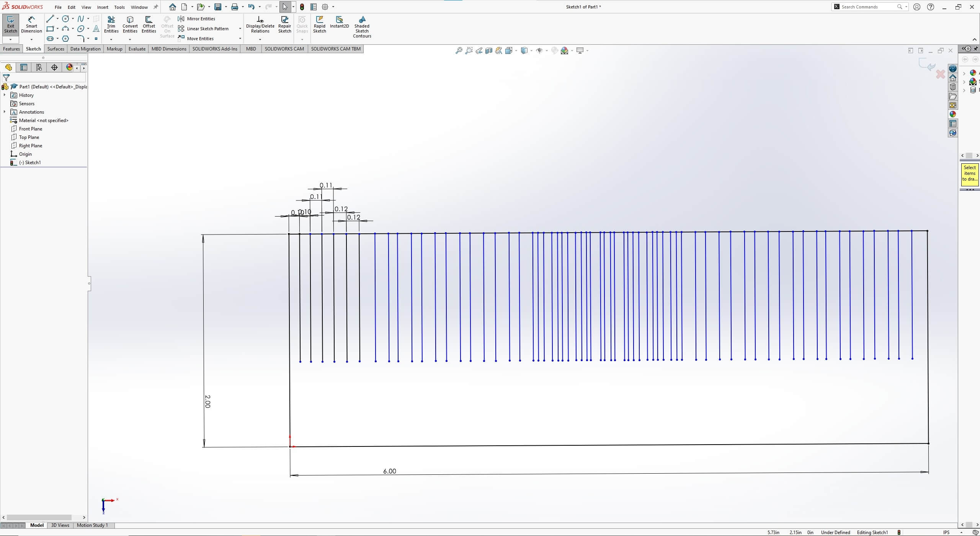Screen dimensions: 980x536
Task: Open the File Explorer task pane tab
Action: point(953,96)
